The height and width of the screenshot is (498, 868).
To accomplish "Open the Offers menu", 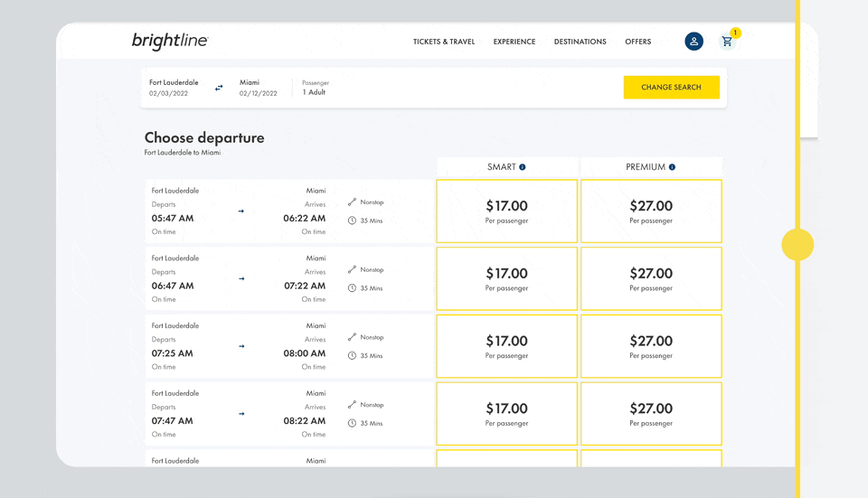I will (637, 42).
